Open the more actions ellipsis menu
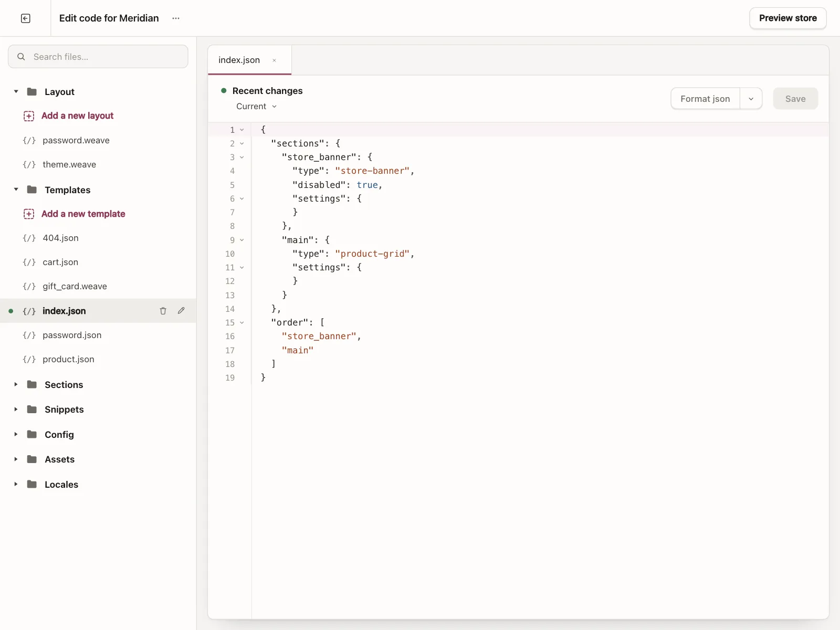The image size is (840, 630). 176,18
